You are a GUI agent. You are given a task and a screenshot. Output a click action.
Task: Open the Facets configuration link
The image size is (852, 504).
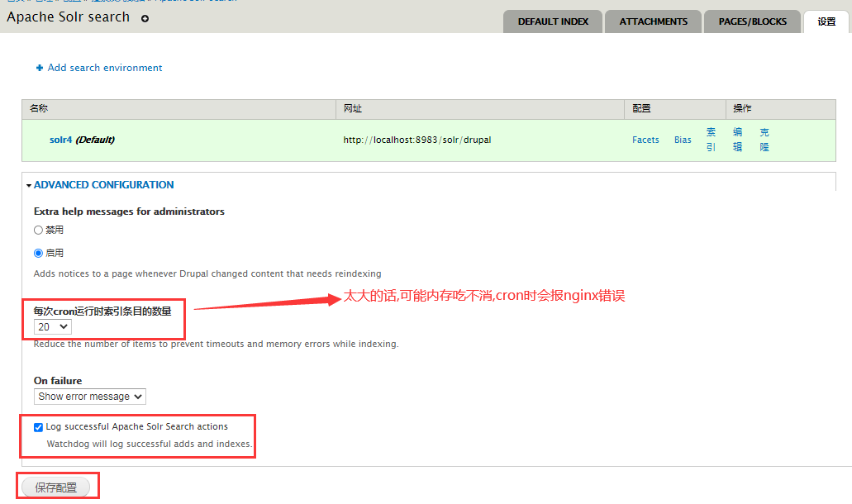click(645, 140)
